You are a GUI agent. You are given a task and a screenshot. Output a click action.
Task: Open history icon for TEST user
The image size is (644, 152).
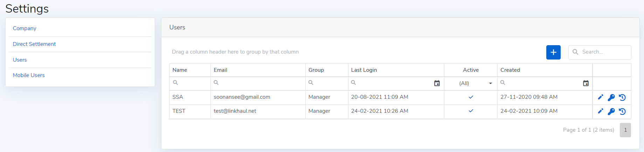coord(622,111)
